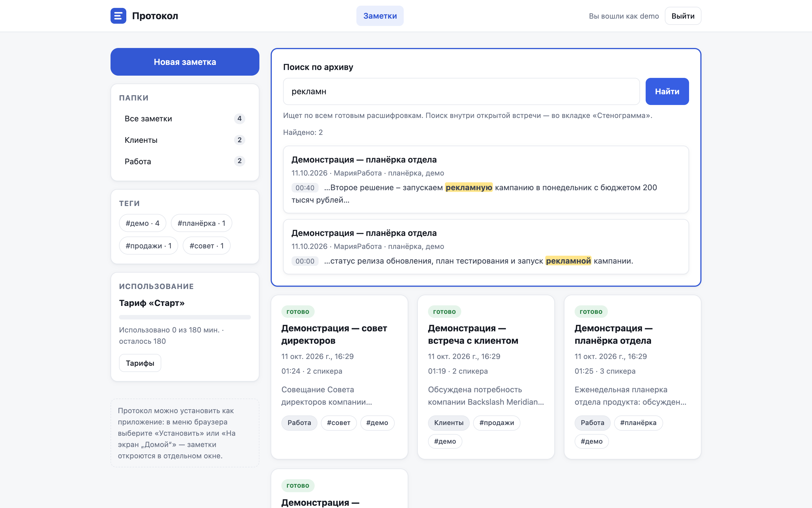Click готово status on совет директоров card
Screen dimensions: 812x508
pyautogui.click(x=298, y=312)
